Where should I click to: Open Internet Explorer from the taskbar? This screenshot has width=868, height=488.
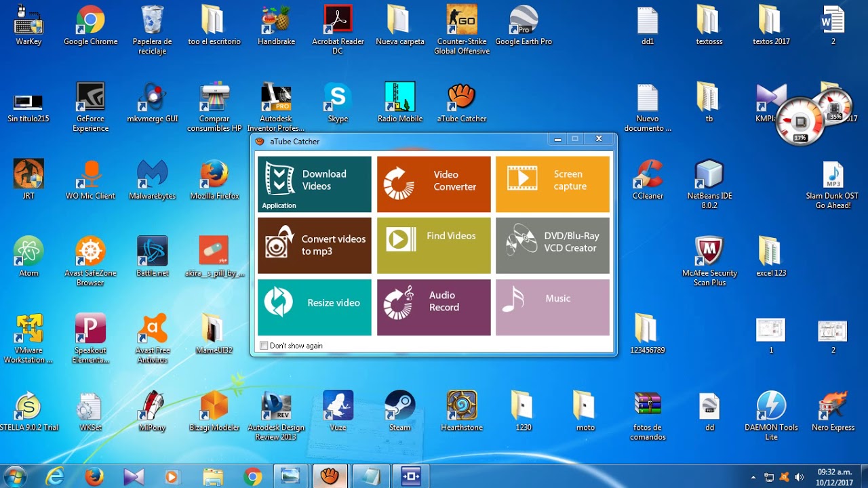(56, 476)
